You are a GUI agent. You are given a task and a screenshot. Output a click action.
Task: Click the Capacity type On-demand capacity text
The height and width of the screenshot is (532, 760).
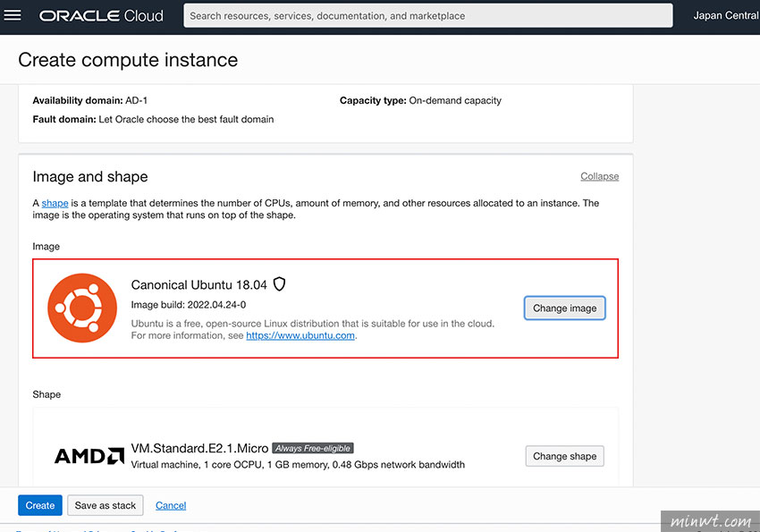(420, 100)
